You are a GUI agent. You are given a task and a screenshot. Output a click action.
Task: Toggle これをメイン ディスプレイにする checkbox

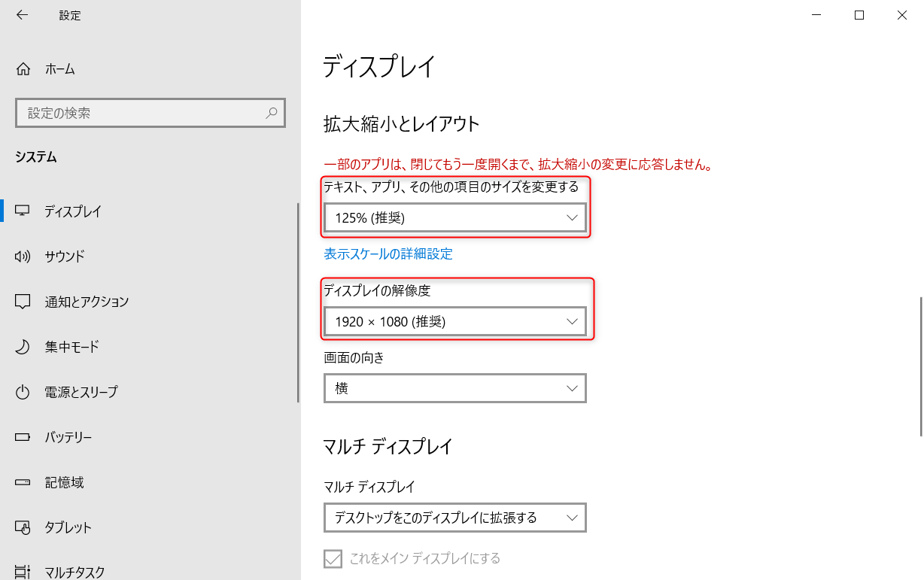(x=333, y=558)
